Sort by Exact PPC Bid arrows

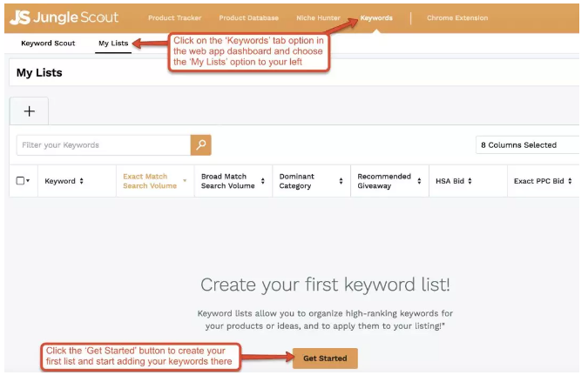point(571,181)
